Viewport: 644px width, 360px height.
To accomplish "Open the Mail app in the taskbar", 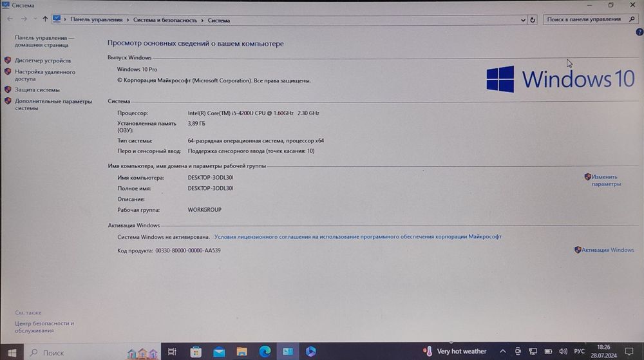I will pos(219,352).
